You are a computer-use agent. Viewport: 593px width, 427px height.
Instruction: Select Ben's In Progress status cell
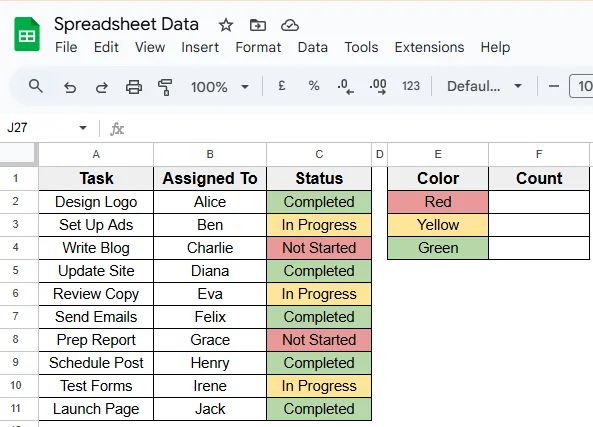point(319,225)
